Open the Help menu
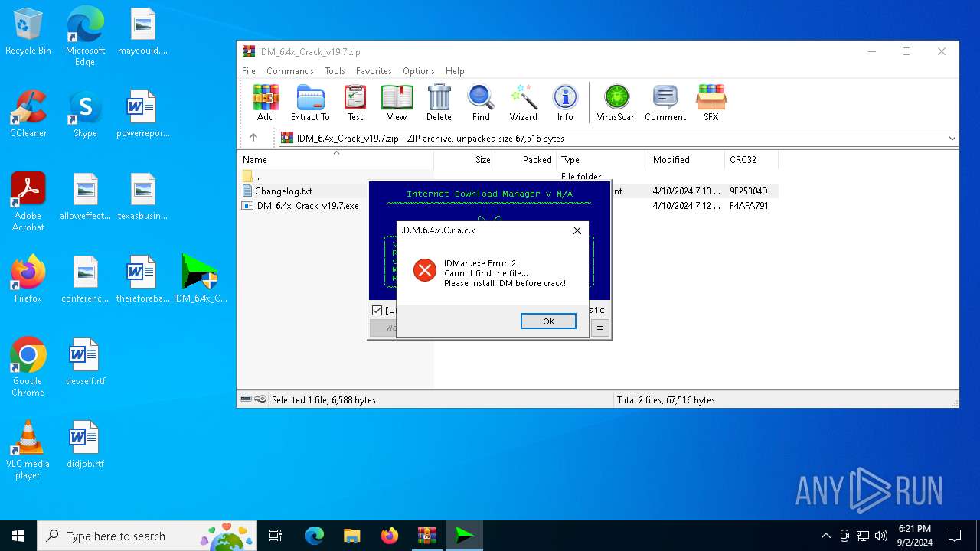 [x=455, y=71]
